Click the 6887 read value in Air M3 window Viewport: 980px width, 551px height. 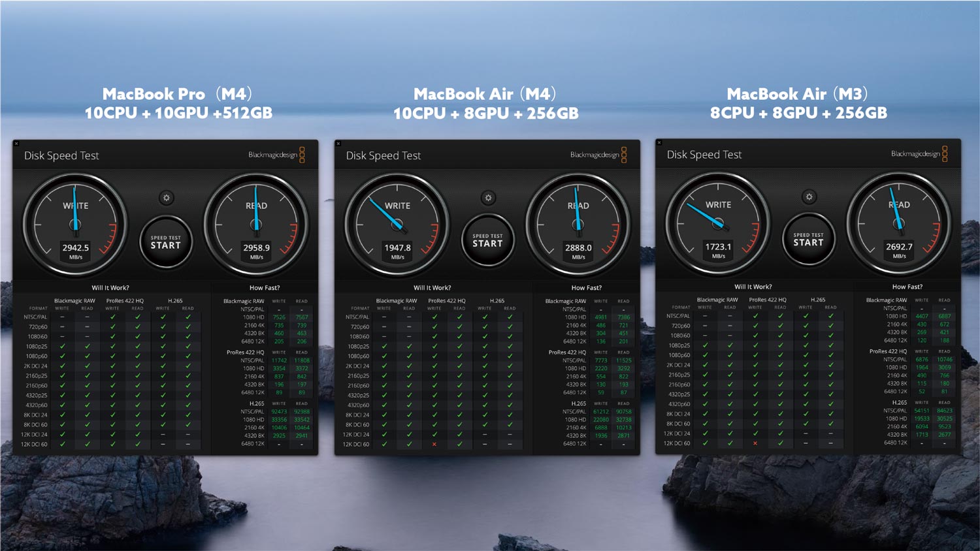tap(945, 316)
